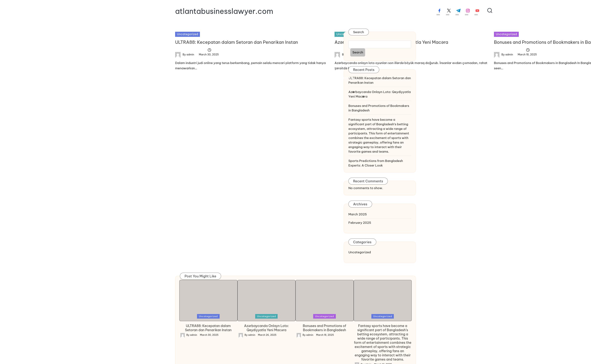Click teal Uncategorized badge on Loto card
This screenshot has width=591, height=364.
(x=266, y=316)
